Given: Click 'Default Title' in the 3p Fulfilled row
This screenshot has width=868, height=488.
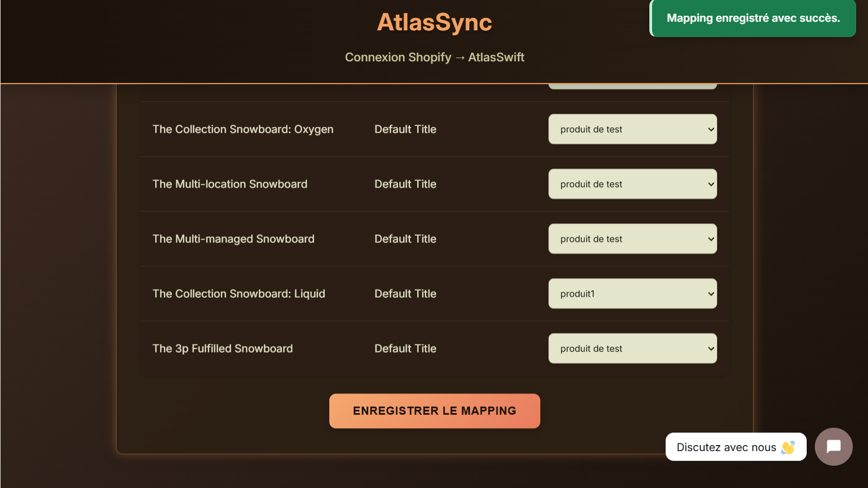Looking at the screenshot, I should coord(405,348).
